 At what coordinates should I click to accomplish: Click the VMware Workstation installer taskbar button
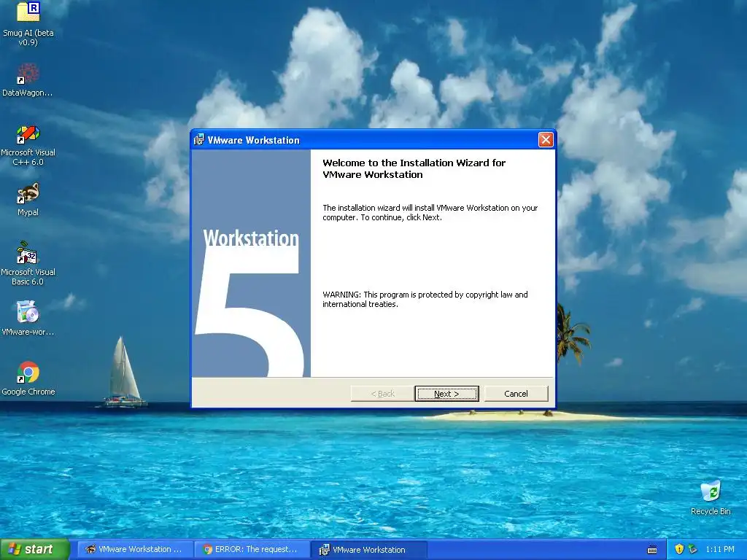click(368, 550)
